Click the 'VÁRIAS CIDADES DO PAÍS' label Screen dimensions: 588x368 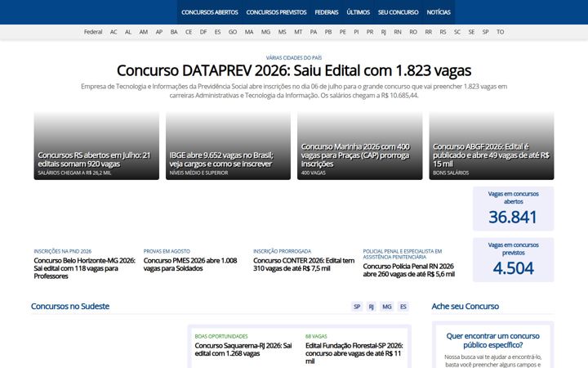click(x=294, y=58)
